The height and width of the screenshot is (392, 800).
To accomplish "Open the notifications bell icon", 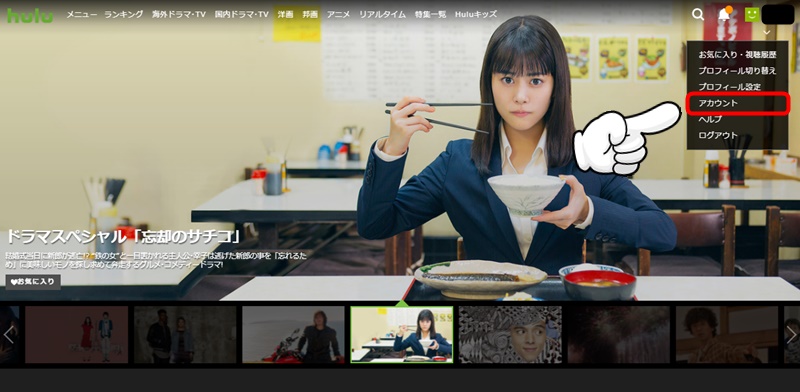I will tap(724, 14).
